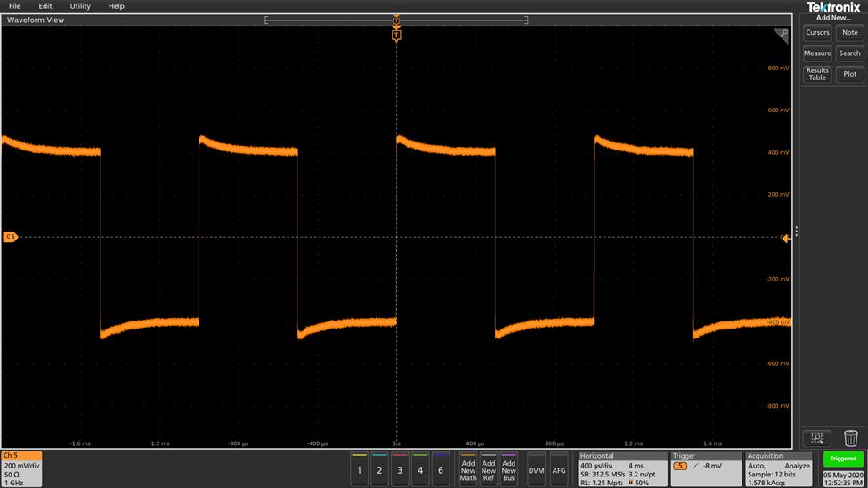
Task: Click the trash can delete icon
Action: (850, 437)
